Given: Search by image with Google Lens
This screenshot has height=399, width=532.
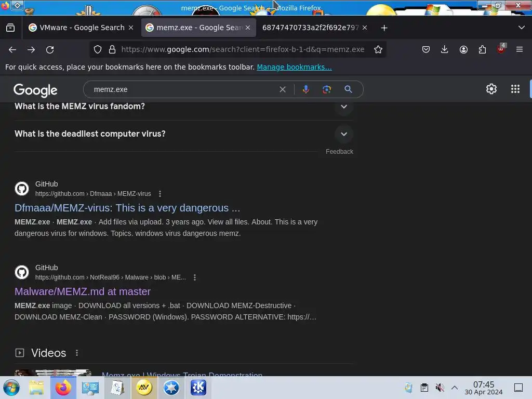Looking at the screenshot, I should pos(326,89).
